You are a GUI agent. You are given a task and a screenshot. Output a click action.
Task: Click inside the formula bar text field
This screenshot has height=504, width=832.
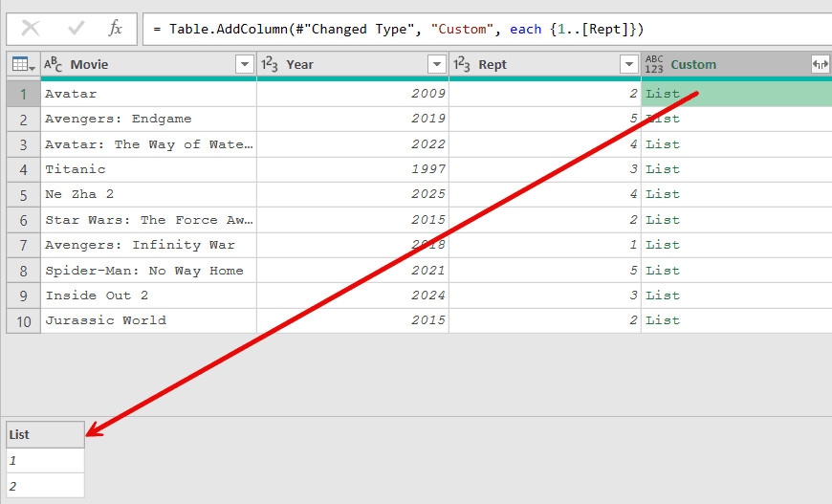(478, 29)
